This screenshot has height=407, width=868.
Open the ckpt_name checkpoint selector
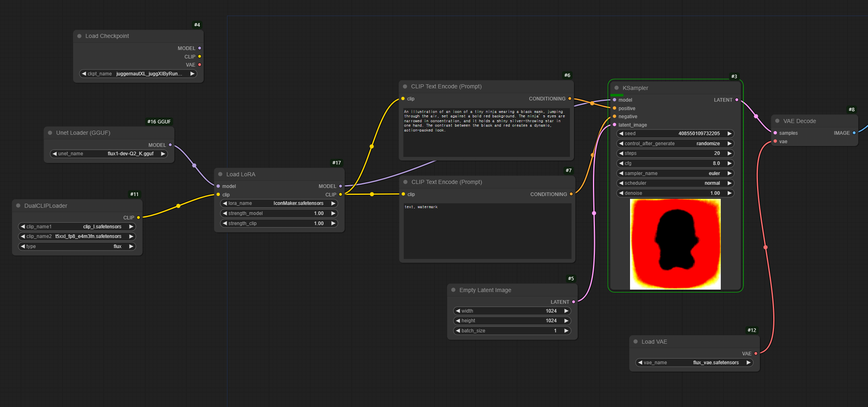[138, 74]
